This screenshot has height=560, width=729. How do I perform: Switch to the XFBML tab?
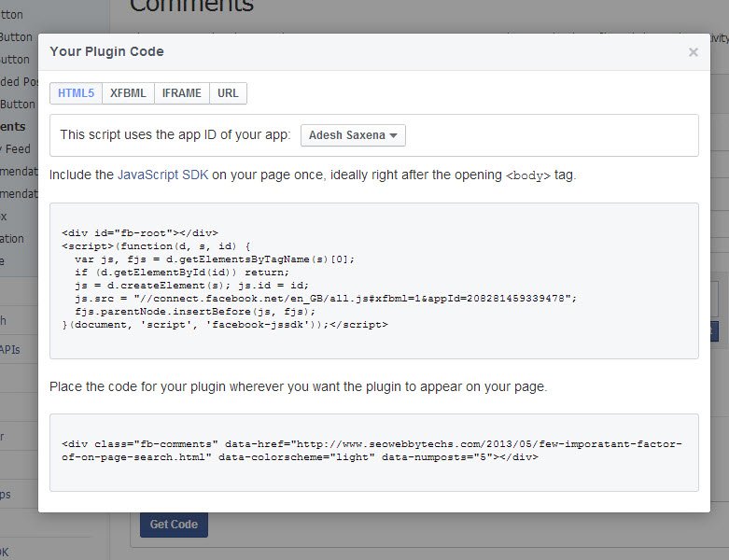(128, 93)
